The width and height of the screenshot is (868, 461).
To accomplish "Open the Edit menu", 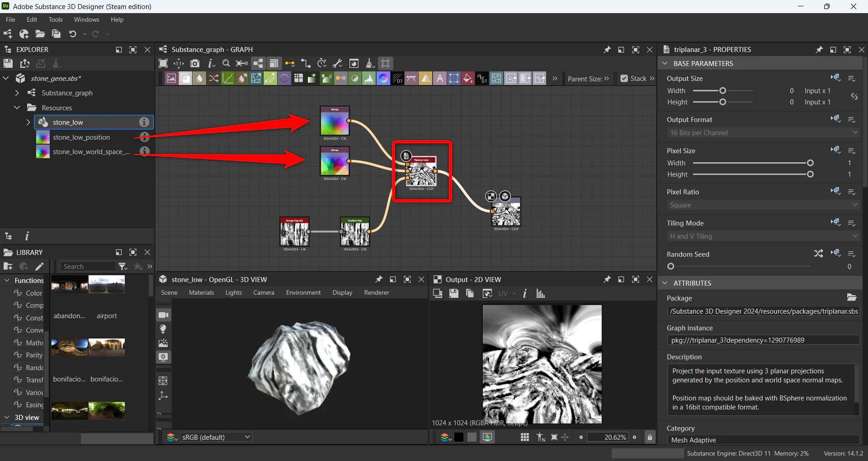I will 32,19.
